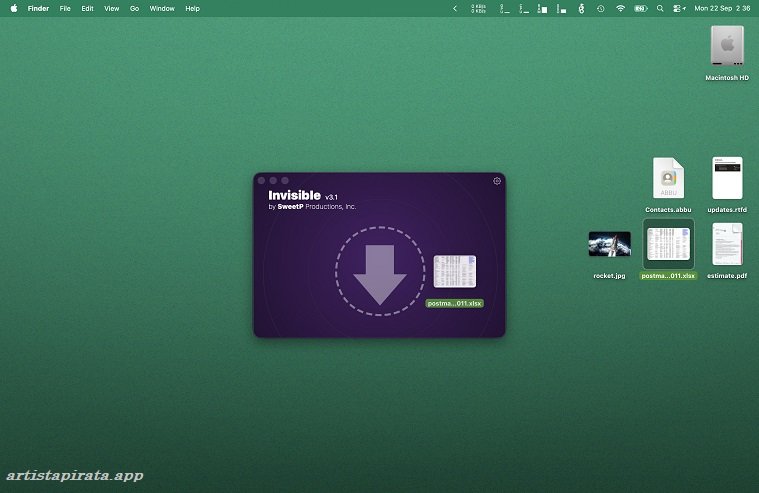The image size is (759, 493).
Task: Select the Contacts.abbu file icon
Action: [668, 179]
